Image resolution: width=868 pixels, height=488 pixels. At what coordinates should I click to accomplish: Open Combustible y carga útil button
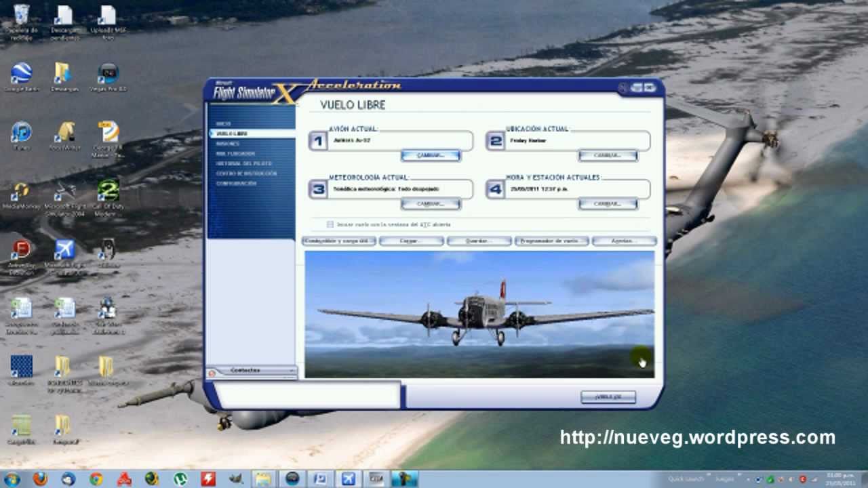tap(338, 241)
